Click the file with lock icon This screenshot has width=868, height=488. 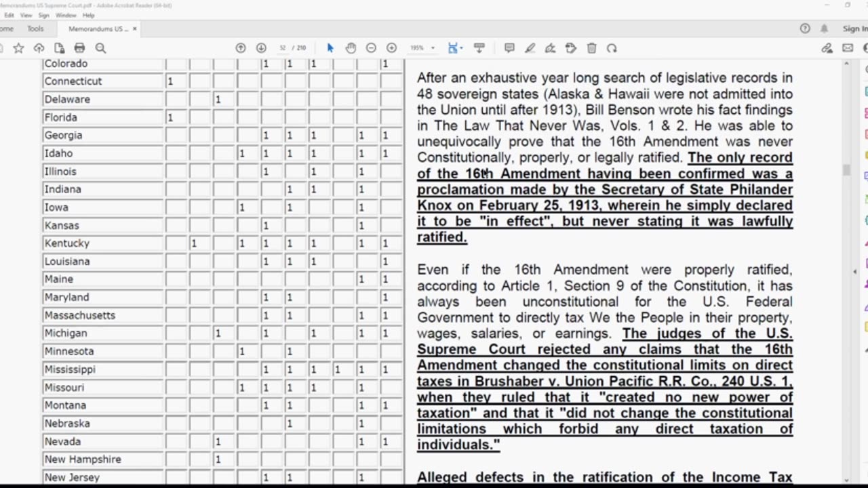(x=59, y=48)
